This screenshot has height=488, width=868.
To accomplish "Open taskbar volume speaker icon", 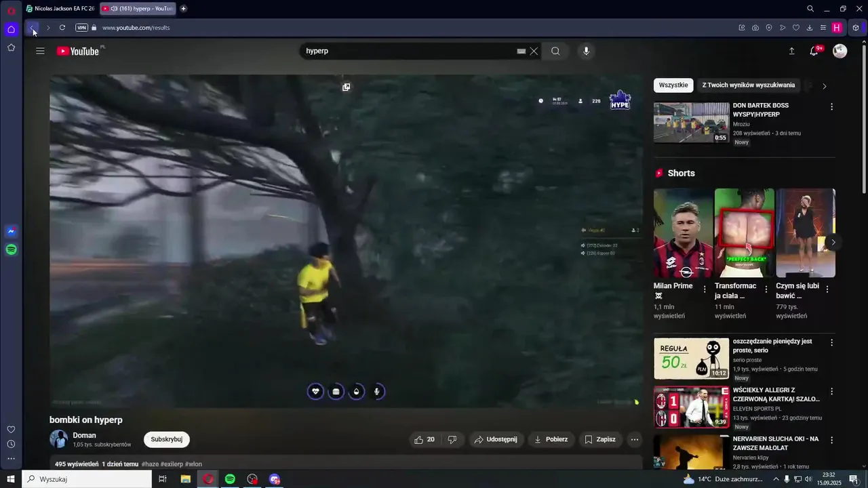I will [x=808, y=479].
